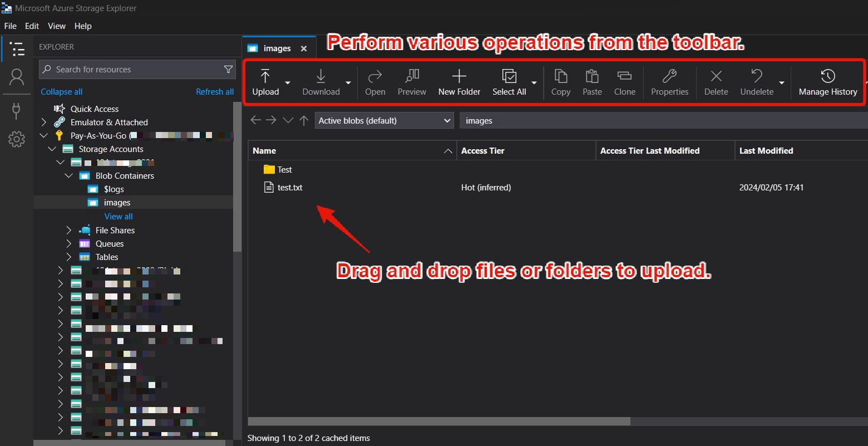Open the Select All dropdown arrow
This screenshot has width=868, height=446.
click(534, 82)
